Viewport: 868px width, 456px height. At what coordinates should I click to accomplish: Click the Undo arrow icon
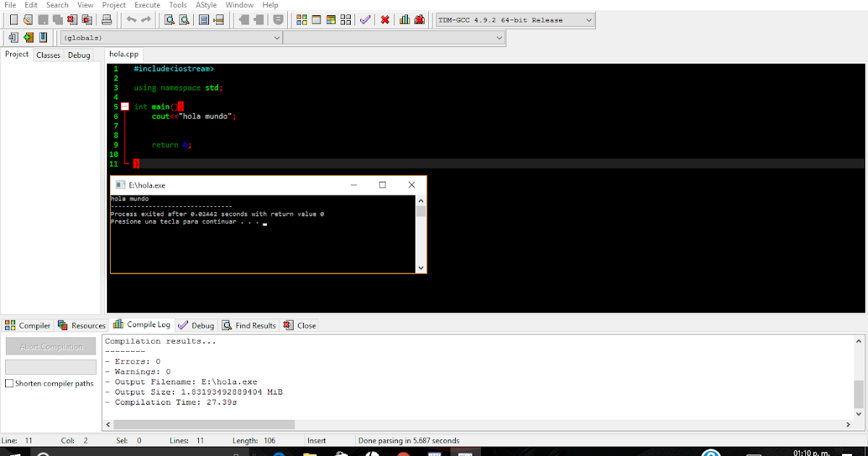(x=132, y=20)
